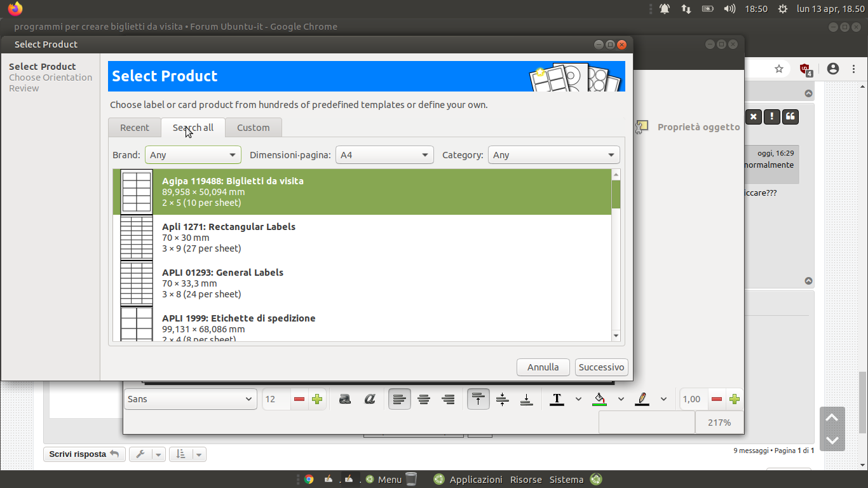Align text to top vertically
Screen dimensions: 868x488
[x=478, y=399]
